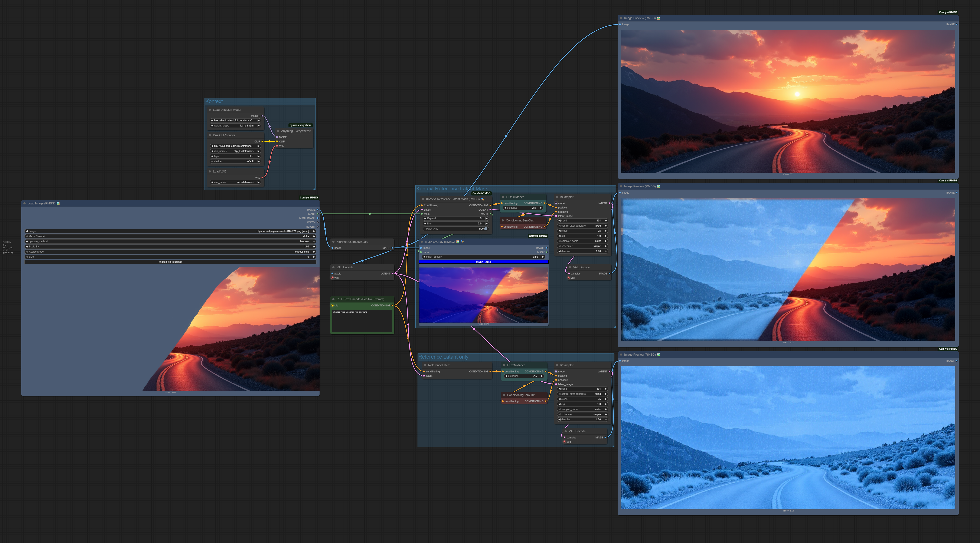This screenshot has width=980, height=543.
Task: Click the picture icon on Load Image title
Action: coord(58,203)
